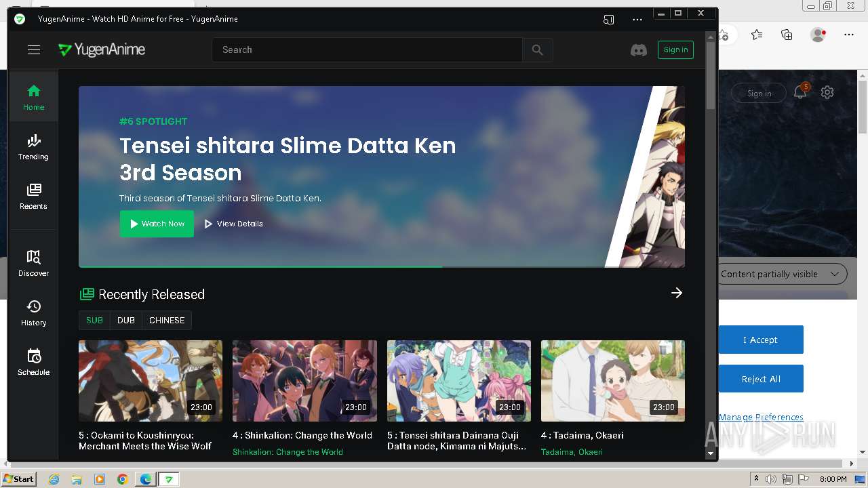Click the scroll down arrow of YugenAnime window
The height and width of the screenshot is (488, 868).
point(711,453)
